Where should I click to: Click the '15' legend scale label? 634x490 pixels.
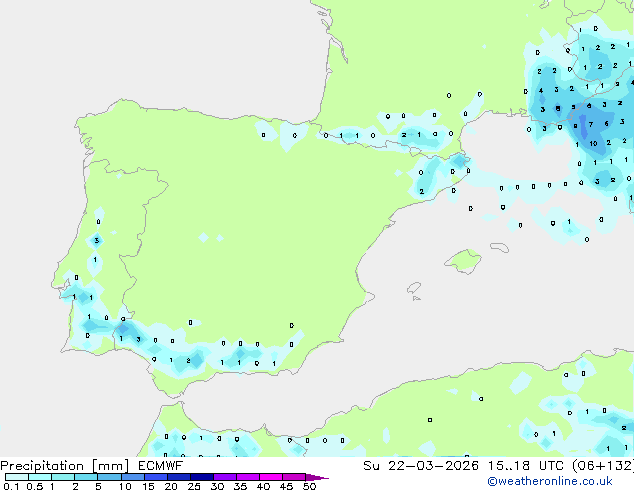pos(148,486)
